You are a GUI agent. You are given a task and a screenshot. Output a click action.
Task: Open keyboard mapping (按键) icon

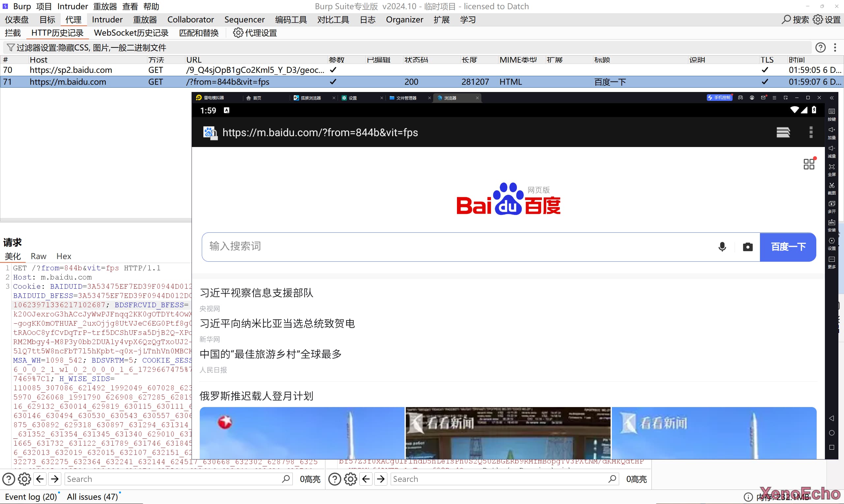tap(831, 112)
